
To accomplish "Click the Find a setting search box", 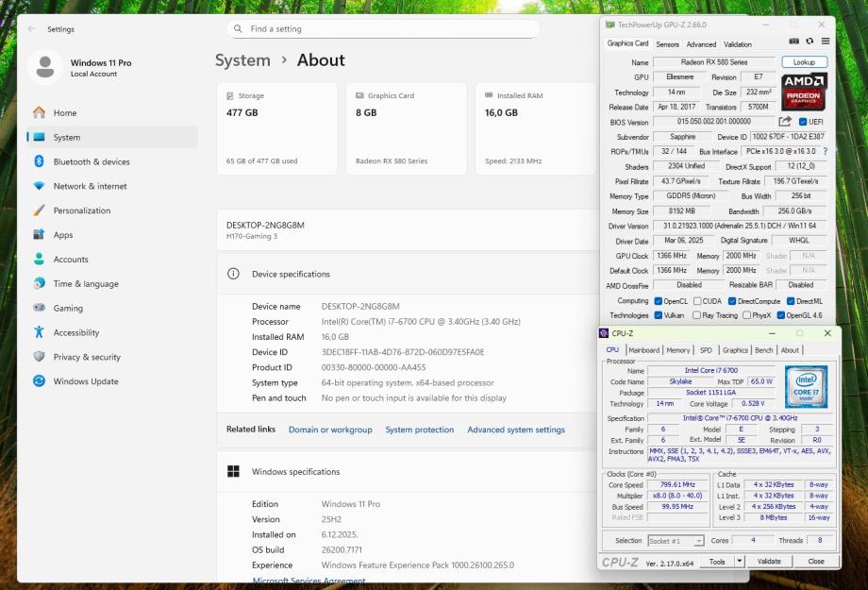I will pyautogui.click(x=382, y=29).
